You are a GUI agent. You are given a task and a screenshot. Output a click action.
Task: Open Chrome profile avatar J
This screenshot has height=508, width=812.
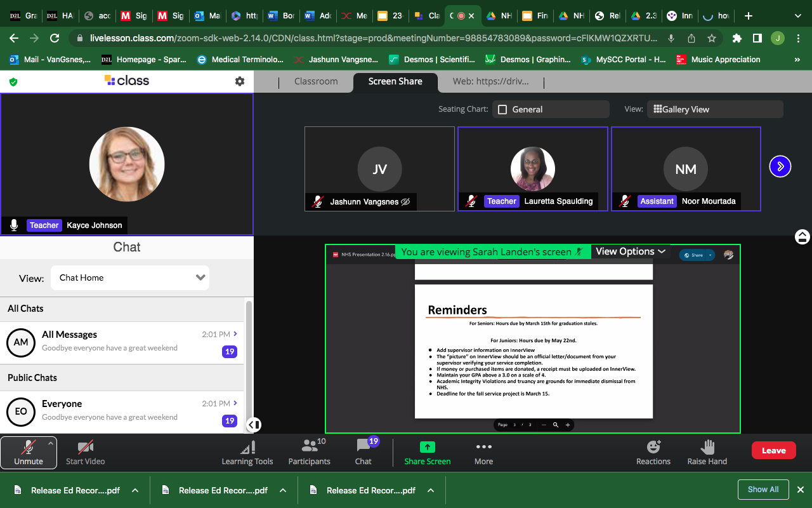777,38
